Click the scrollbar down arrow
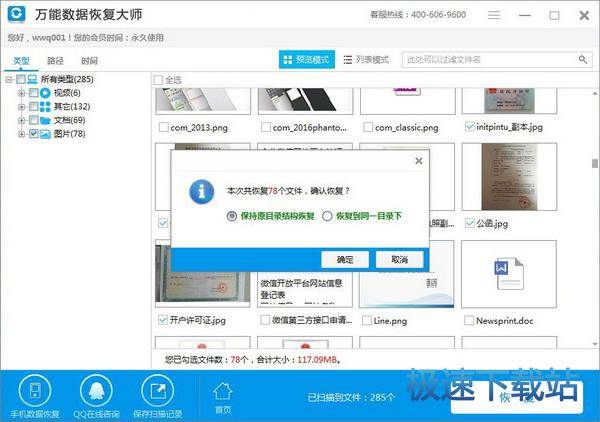 point(595,344)
